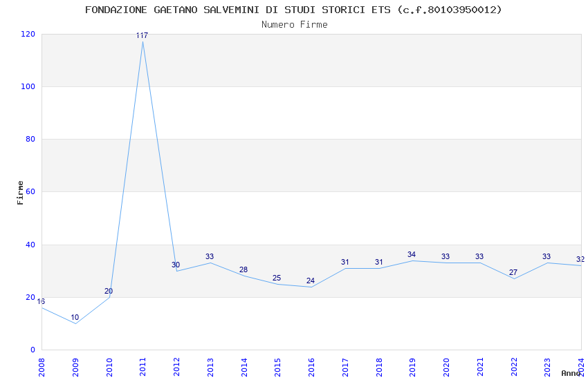Click the data label 25 for 2015

277,278
